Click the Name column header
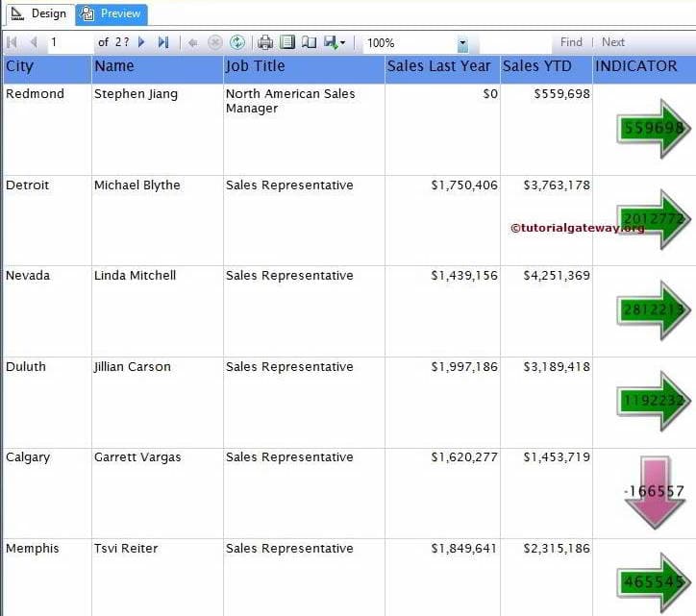Viewport: 696px width, 616px height. [x=157, y=70]
